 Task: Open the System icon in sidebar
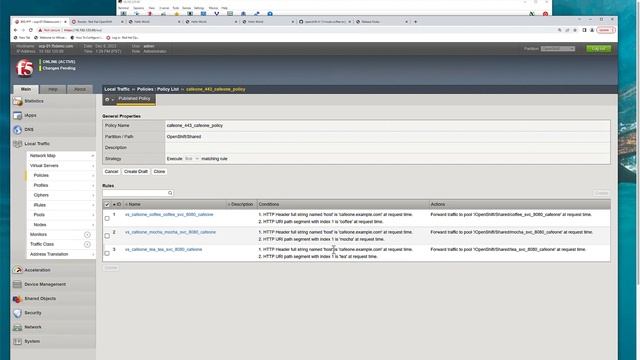click(18, 342)
